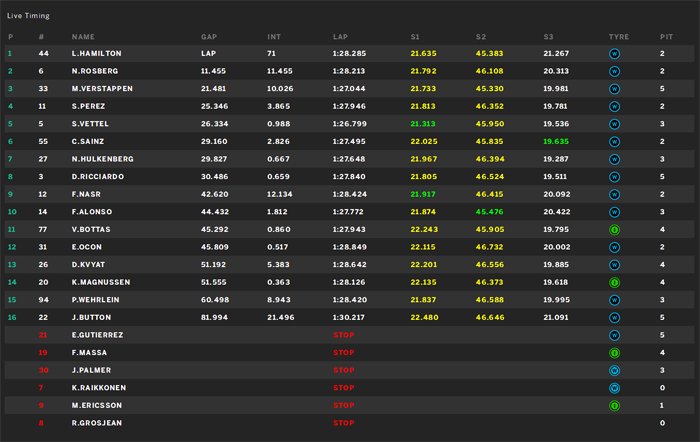Click the Live Timing title
700x442 pixels.
tap(28, 16)
